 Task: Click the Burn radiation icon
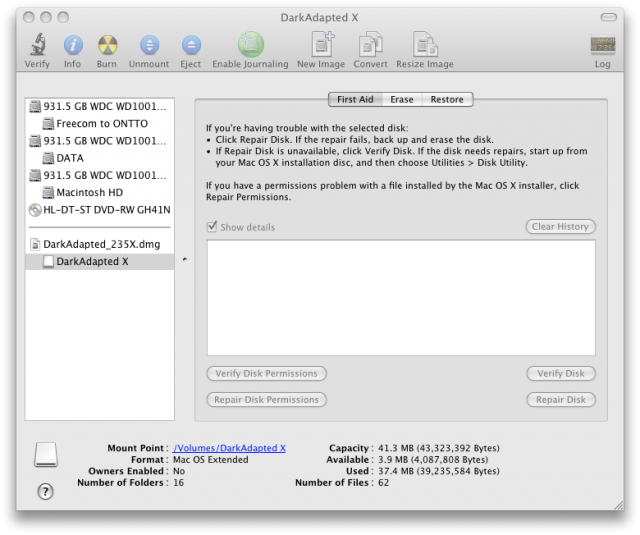click(x=107, y=45)
